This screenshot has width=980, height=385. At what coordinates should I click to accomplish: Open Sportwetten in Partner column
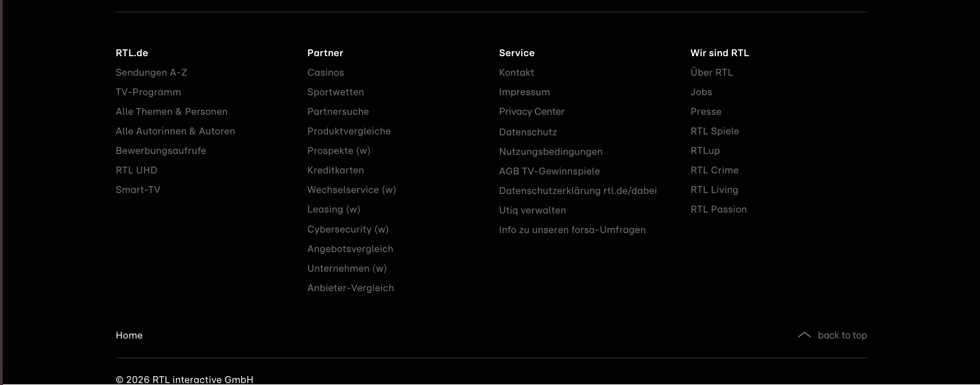tap(336, 92)
